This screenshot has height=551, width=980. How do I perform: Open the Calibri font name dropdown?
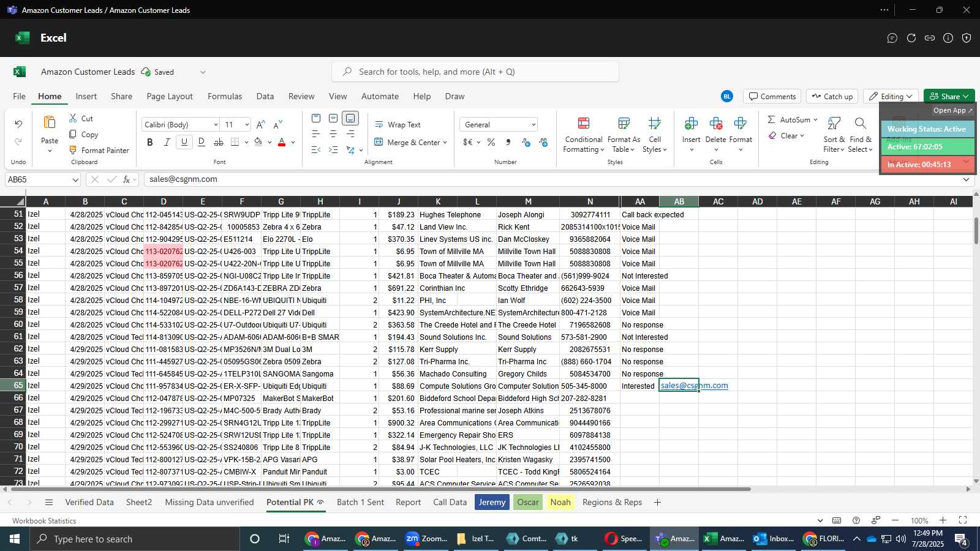pos(216,124)
